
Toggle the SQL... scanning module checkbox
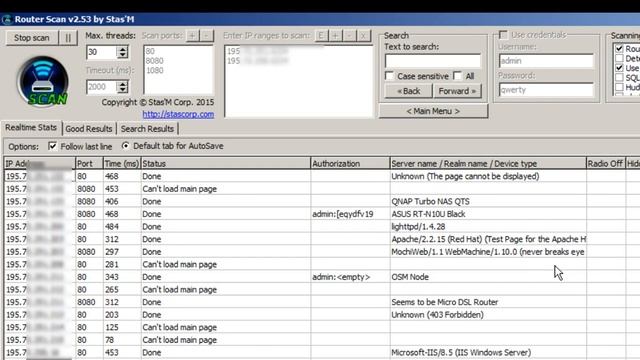point(619,78)
